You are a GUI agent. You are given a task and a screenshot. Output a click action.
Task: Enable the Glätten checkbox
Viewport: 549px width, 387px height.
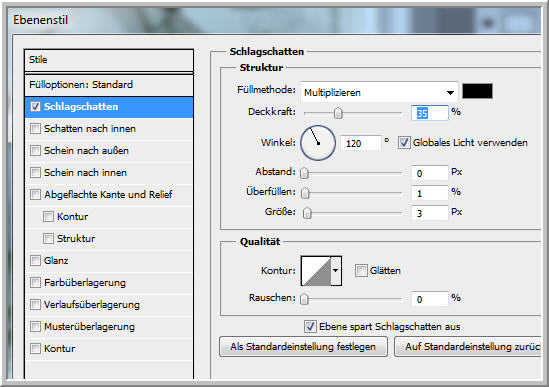(x=361, y=271)
